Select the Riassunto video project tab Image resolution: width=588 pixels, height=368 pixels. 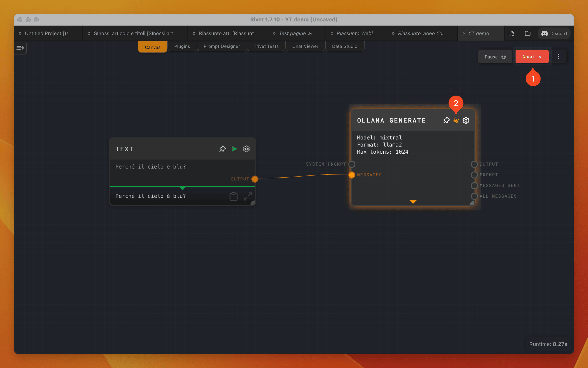click(422, 33)
